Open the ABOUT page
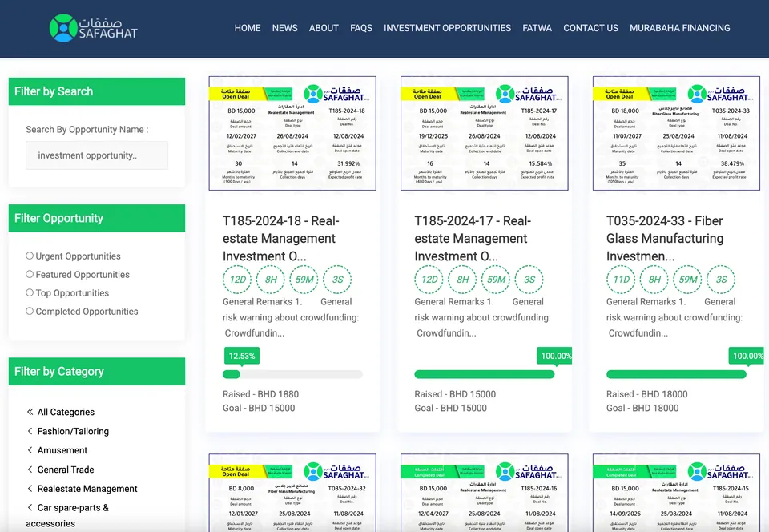Image resolution: width=769 pixels, height=532 pixels. pos(324,28)
